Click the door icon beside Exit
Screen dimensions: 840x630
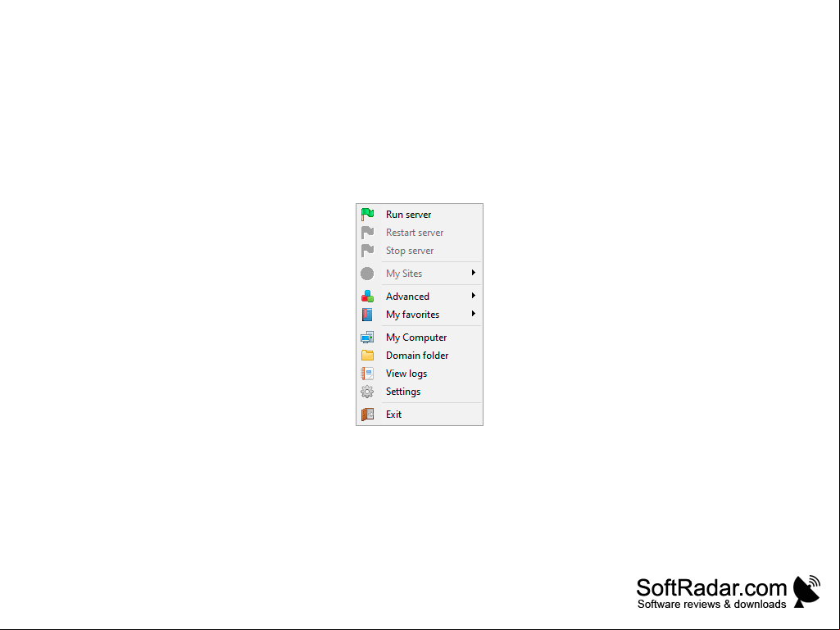(x=367, y=414)
